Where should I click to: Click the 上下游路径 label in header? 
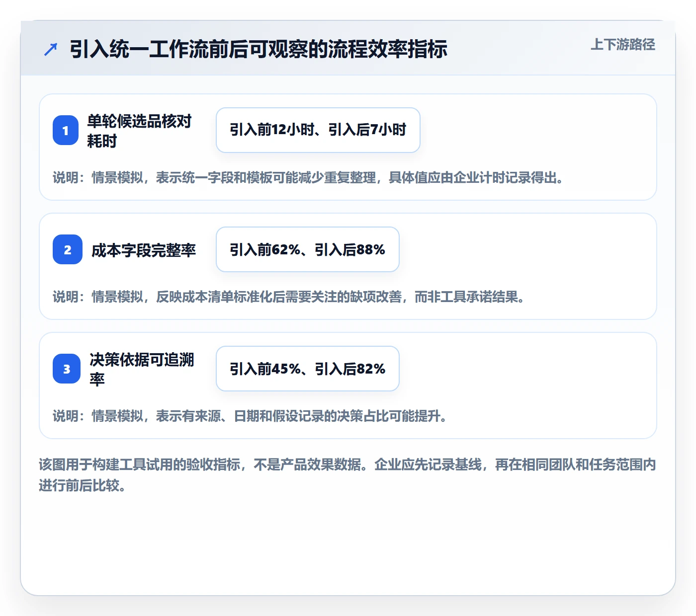(623, 44)
